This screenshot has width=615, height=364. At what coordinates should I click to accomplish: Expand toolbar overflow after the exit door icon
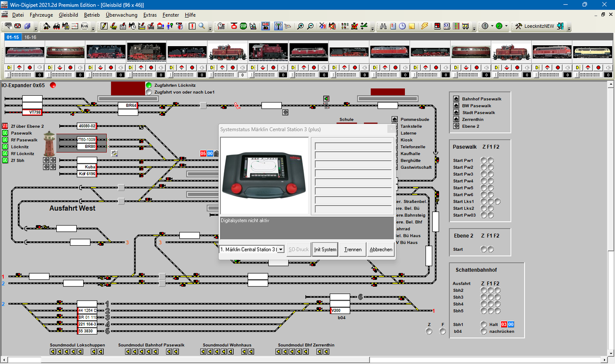[x=569, y=28]
